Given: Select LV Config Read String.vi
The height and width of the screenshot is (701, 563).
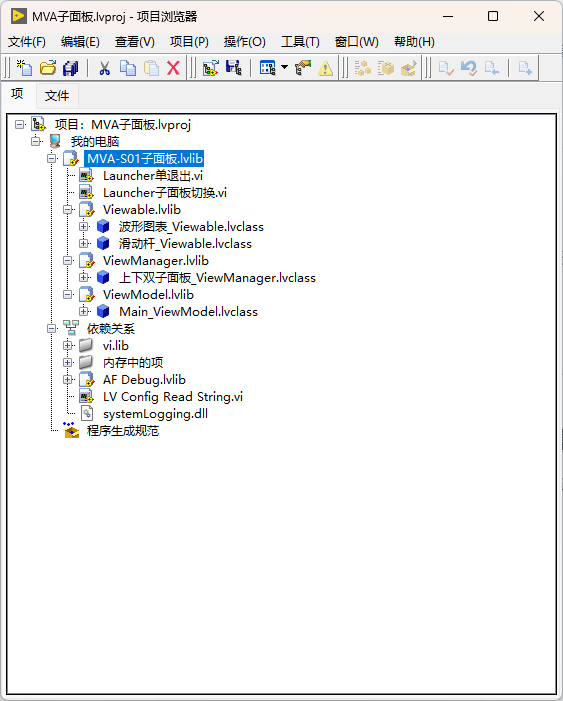Looking at the screenshot, I should coord(173,397).
